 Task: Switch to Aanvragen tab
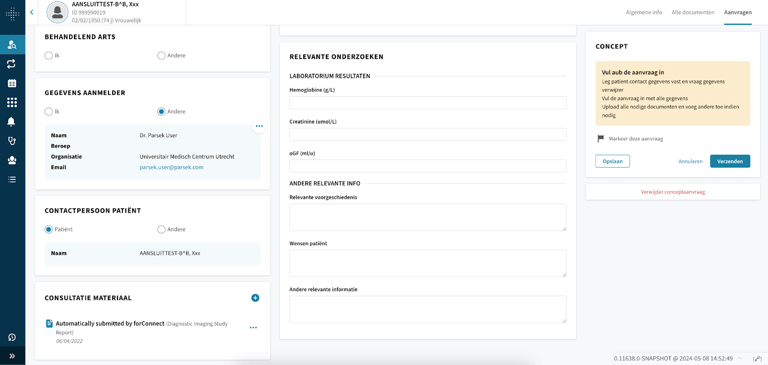coord(738,12)
